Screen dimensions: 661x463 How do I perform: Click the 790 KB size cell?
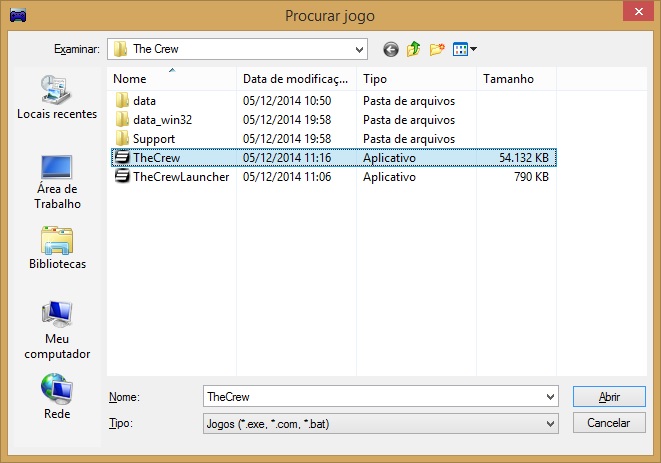coord(531,177)
